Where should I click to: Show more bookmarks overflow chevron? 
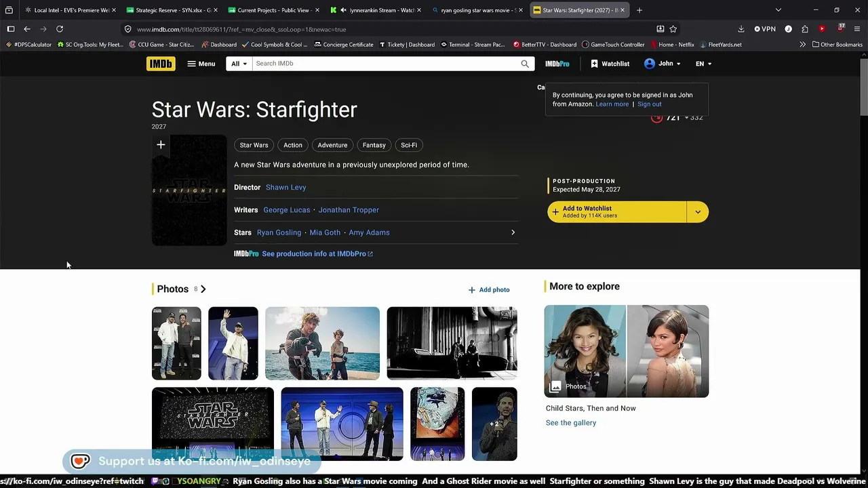tap(802, 45)
